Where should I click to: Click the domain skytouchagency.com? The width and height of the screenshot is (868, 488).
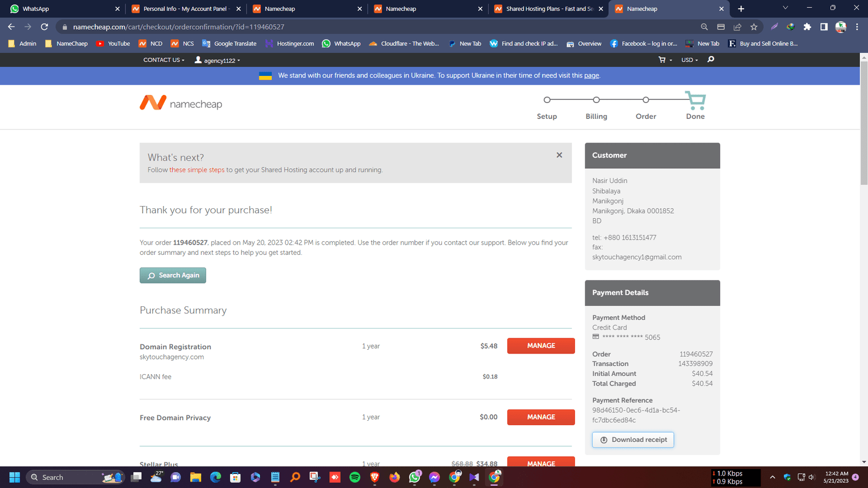click(x=172, y=357)
